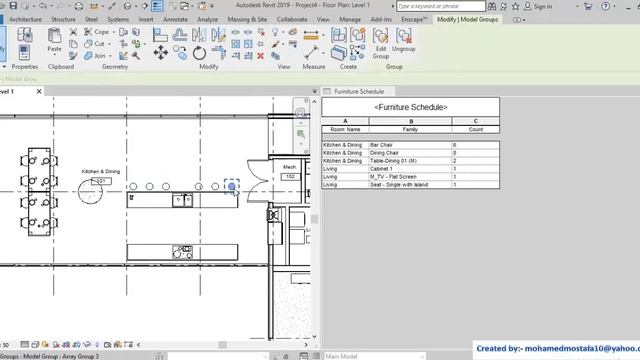Image resolution: width=640 pixels, height=360 pixels.
Task: Select the Move tool
Action: click(160, 53)
